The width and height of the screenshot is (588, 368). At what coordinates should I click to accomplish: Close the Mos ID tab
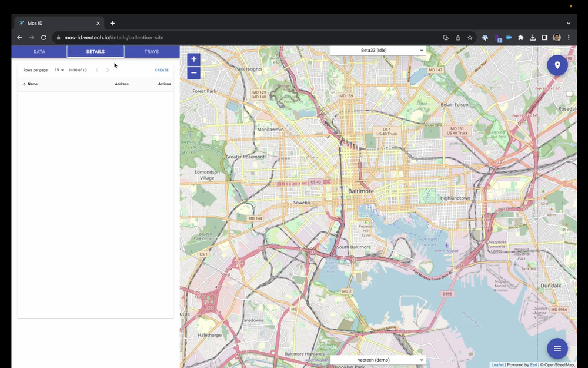point(98,24)
